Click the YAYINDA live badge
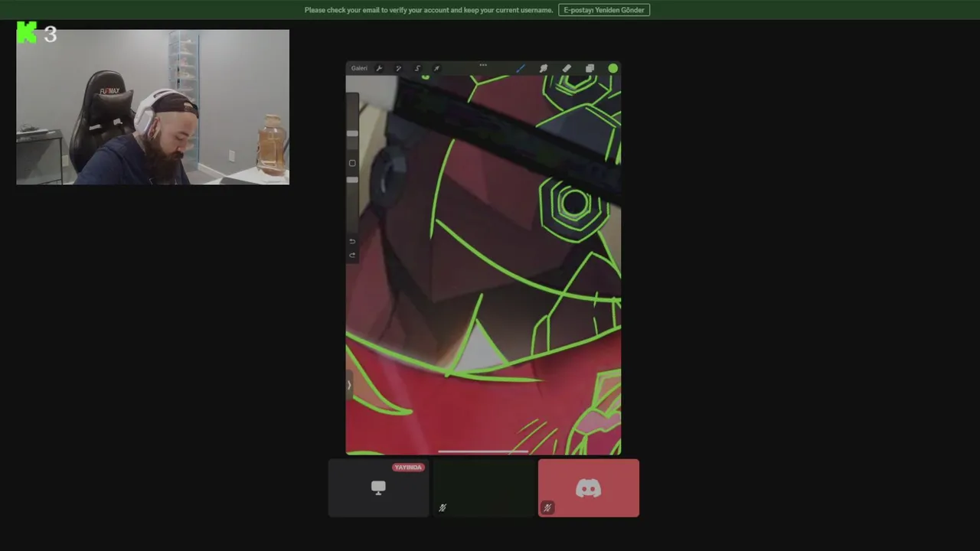980x551 pixels. (408, 467)
